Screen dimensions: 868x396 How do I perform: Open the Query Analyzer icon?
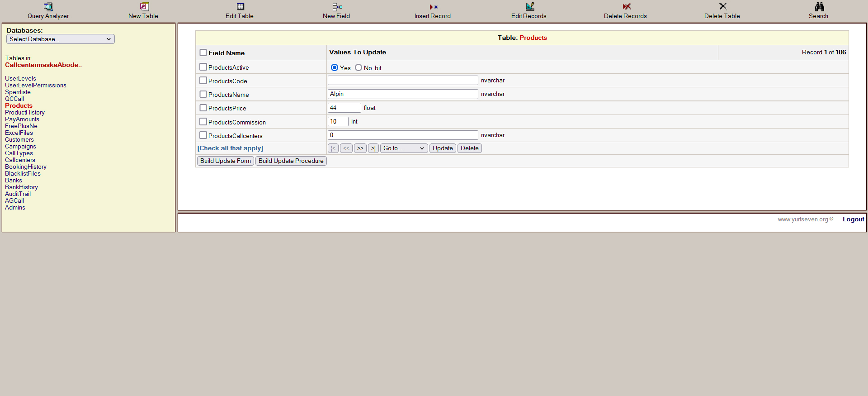pos(48,7)
